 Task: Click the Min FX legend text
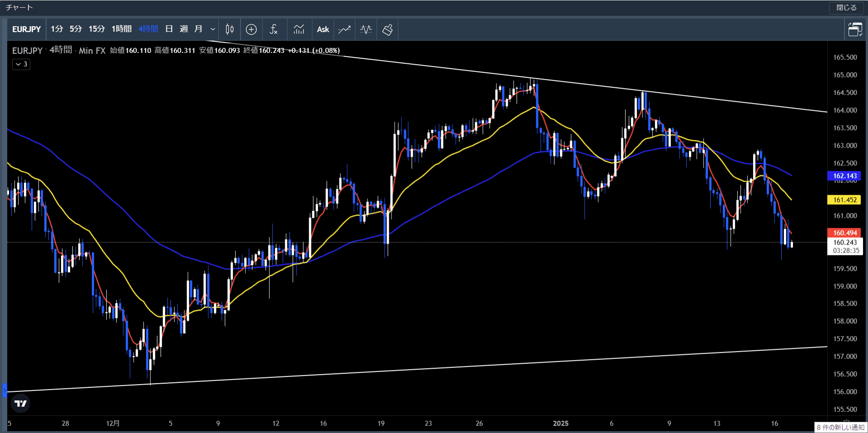[x=92, y=51]
